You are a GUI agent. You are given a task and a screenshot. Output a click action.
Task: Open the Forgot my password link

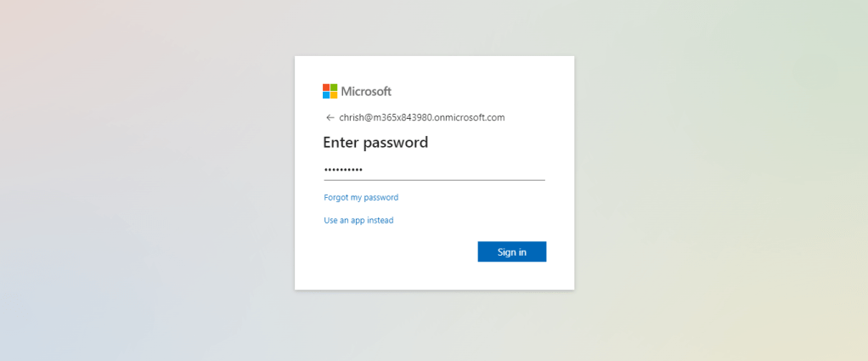[x=361, y=198]
